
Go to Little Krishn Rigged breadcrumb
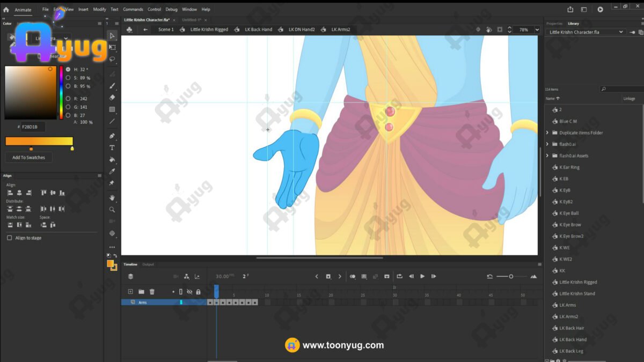tap(209, 29)
